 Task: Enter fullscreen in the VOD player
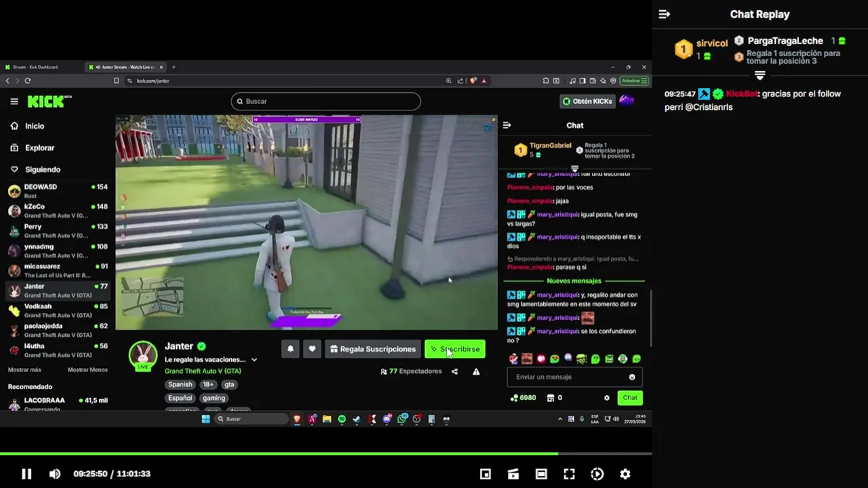point(570,474)
